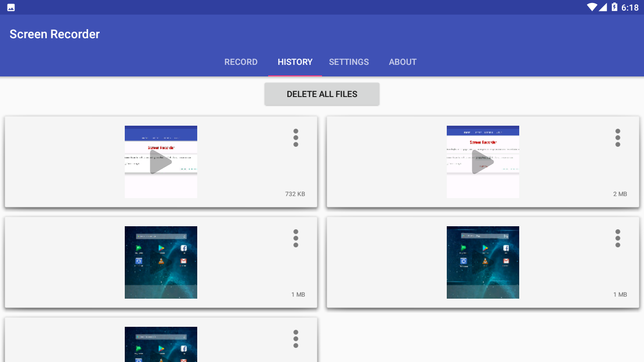Click the 2 MB file size label
644x362 pixels.
click(620, 194)
